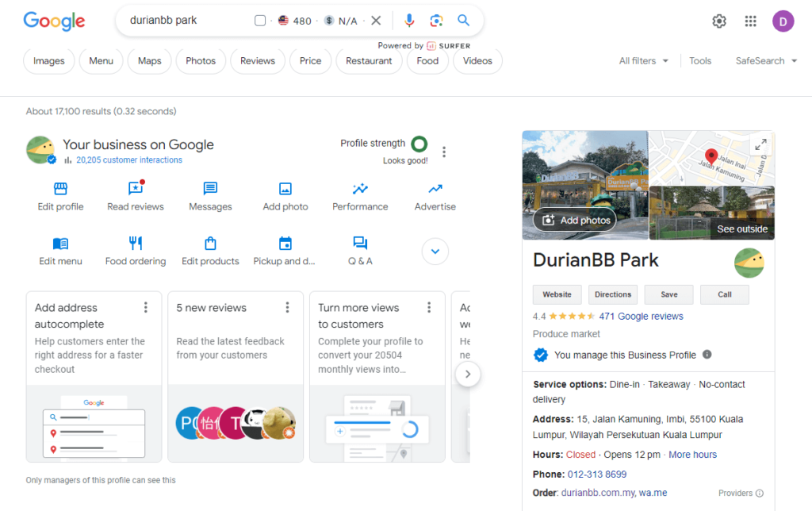Start voice search with microphone icon
Screen dimensions: 812x511
click(409, 20)
